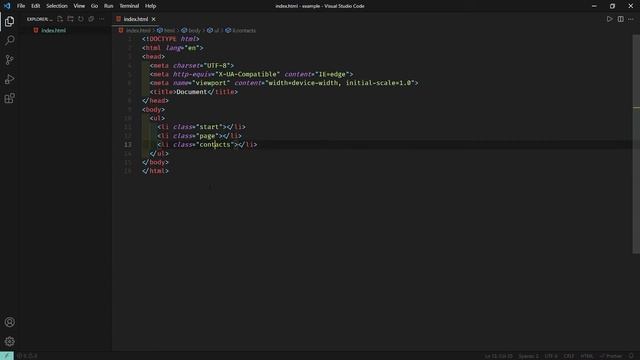This screenshot has width=640, height=360.
Task: Open the Explorer view in activity bar
Action: pos(9,21)
